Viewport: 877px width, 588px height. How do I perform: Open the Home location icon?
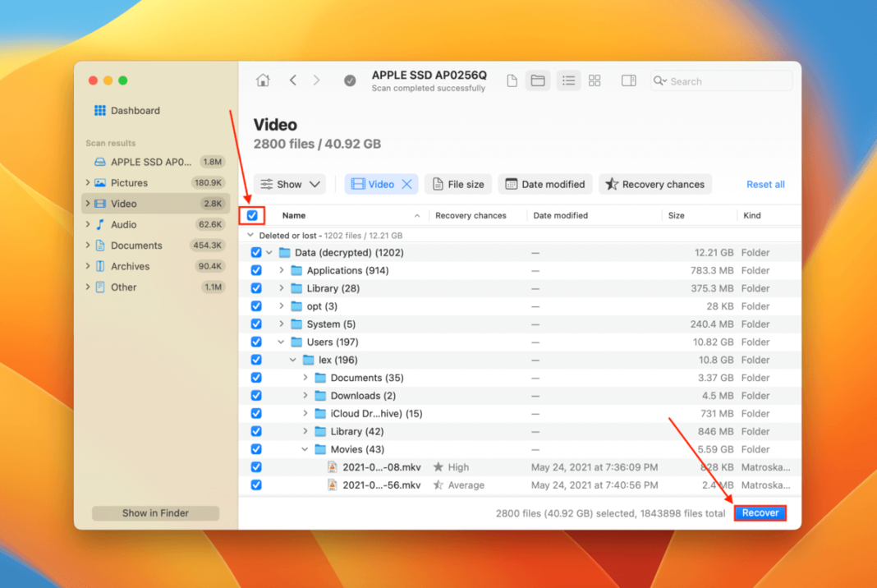[262, 80]
